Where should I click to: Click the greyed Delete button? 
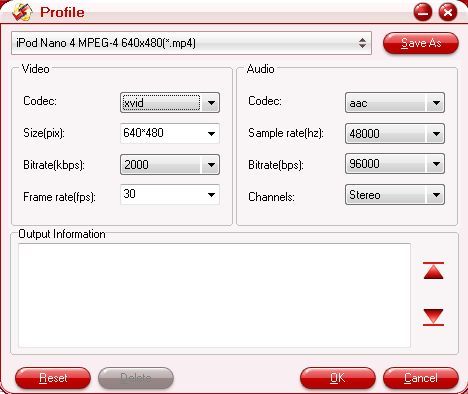click(136, 378)
